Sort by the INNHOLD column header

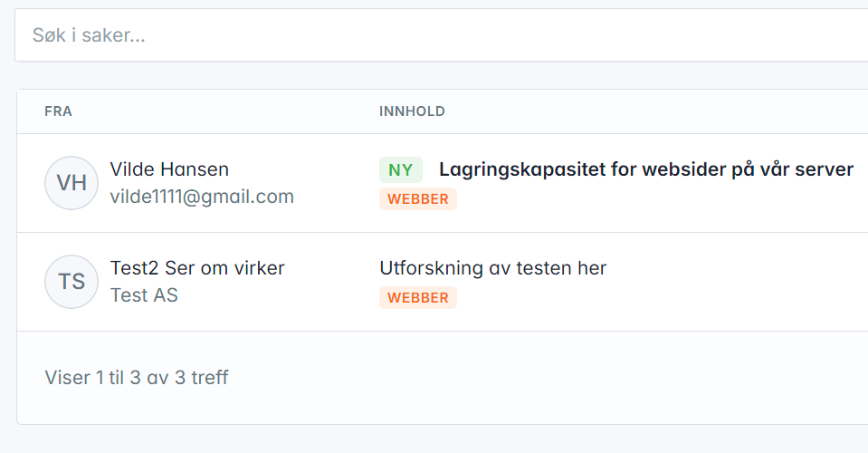point(412,111)
